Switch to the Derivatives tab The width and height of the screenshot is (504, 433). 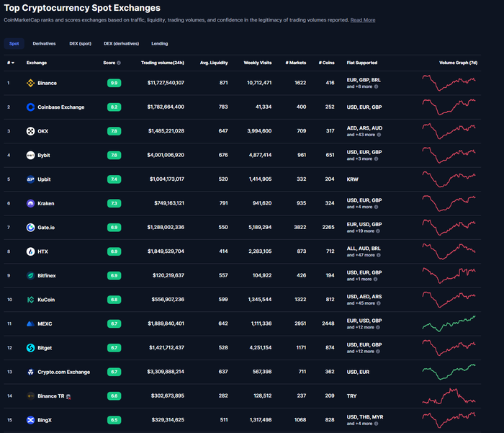point(44,43)
